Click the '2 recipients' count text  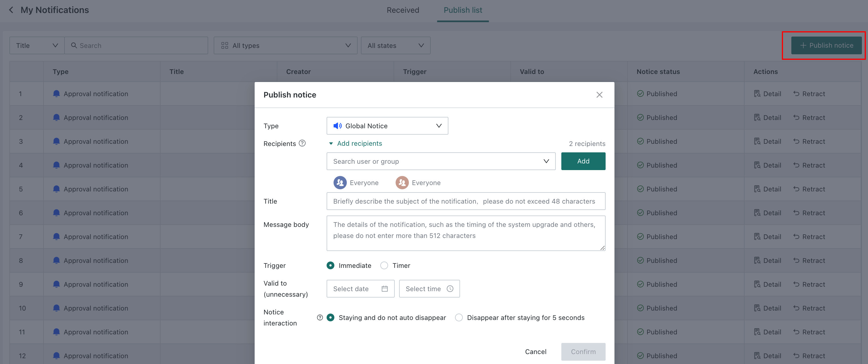(587, 143)
